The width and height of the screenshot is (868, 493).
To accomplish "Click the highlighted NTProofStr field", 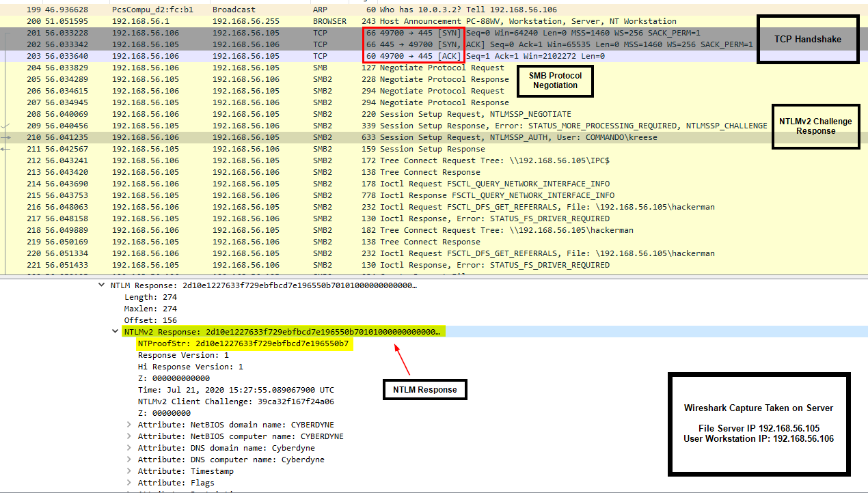I will pyautogui.click(x=243, y=343).
